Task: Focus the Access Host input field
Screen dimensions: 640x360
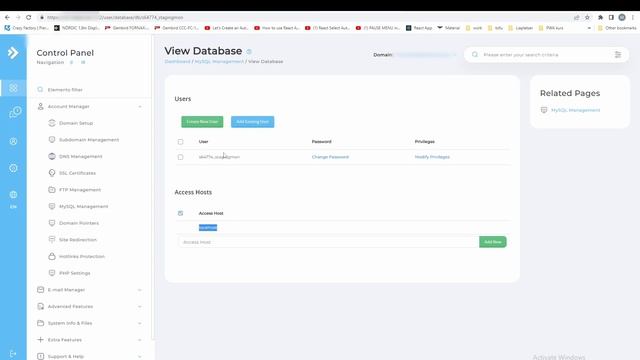Action: (328, 242)
